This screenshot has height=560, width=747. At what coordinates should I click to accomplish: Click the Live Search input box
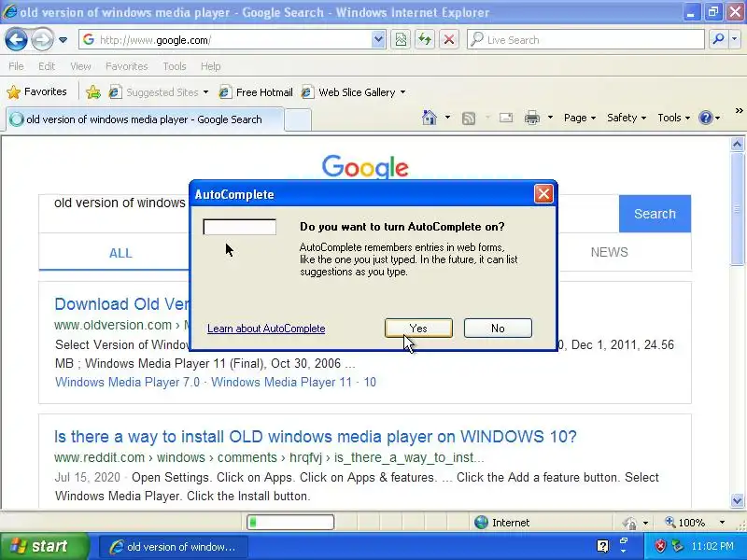click(x=585, y=40)
